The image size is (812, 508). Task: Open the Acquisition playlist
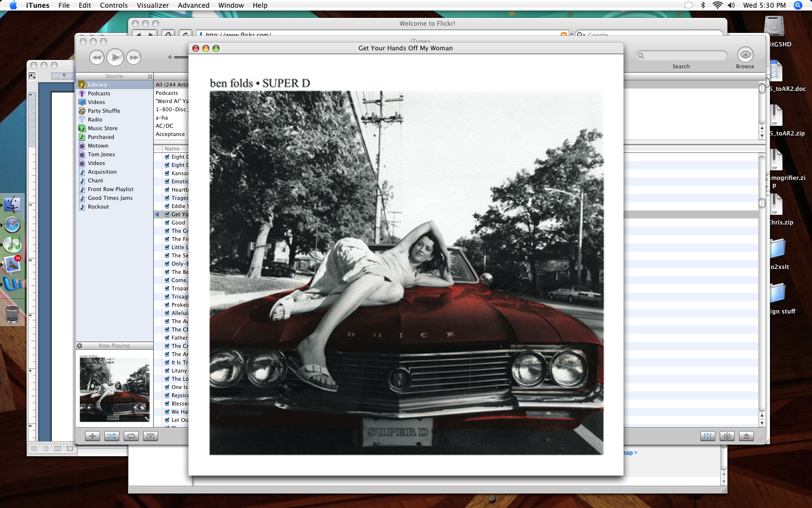(115, 172)
